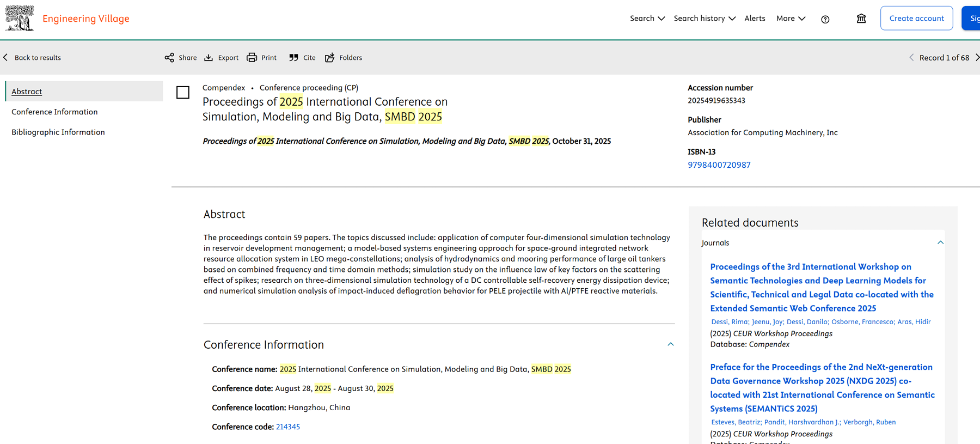This screenshot has width=980, height=444.
Task: Click the Share icon
Action: point(169,58)
